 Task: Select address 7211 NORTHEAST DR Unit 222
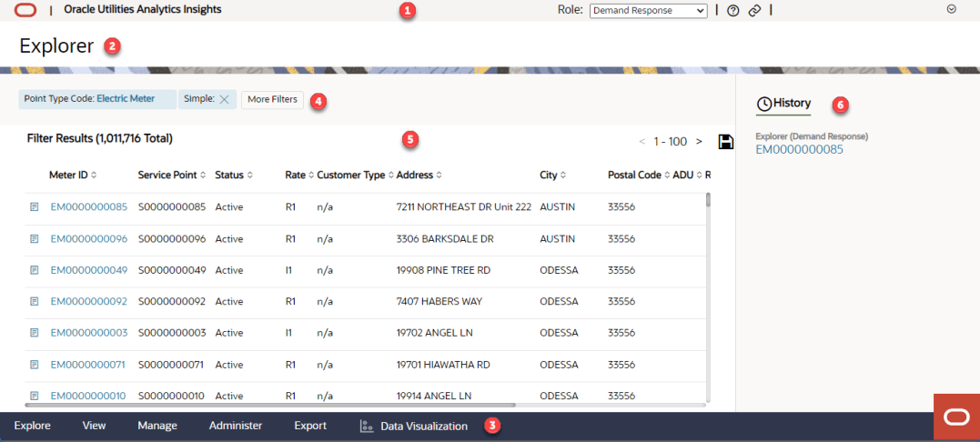click(x=464, y=206)
